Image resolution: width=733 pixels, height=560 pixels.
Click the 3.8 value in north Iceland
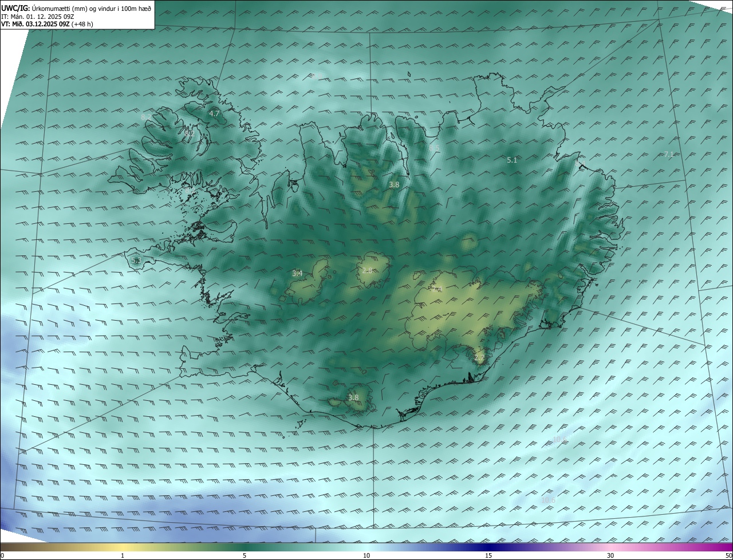(x=394, y=184)
